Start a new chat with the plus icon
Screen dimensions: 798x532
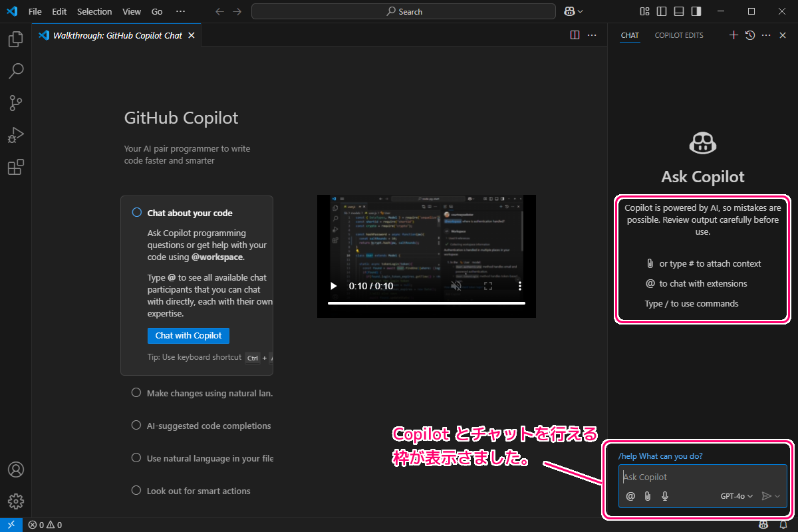[733, 35]
